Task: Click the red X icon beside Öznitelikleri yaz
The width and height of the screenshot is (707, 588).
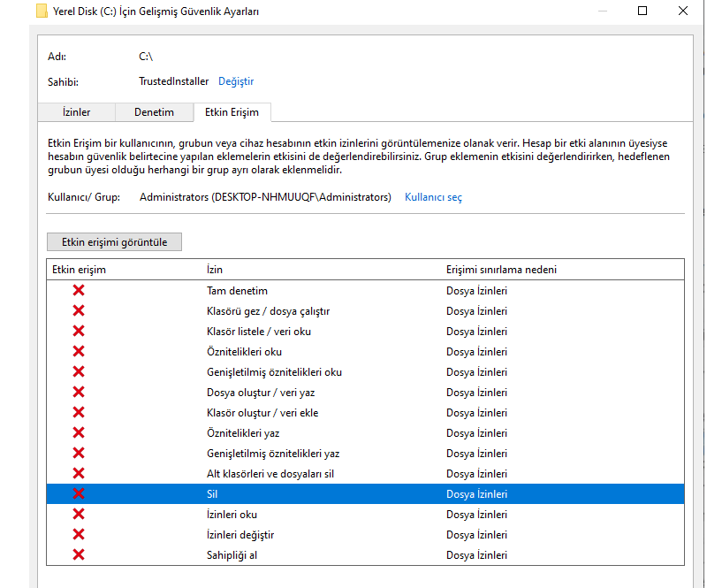Action: pyautogui.click(x=79, y=432)
